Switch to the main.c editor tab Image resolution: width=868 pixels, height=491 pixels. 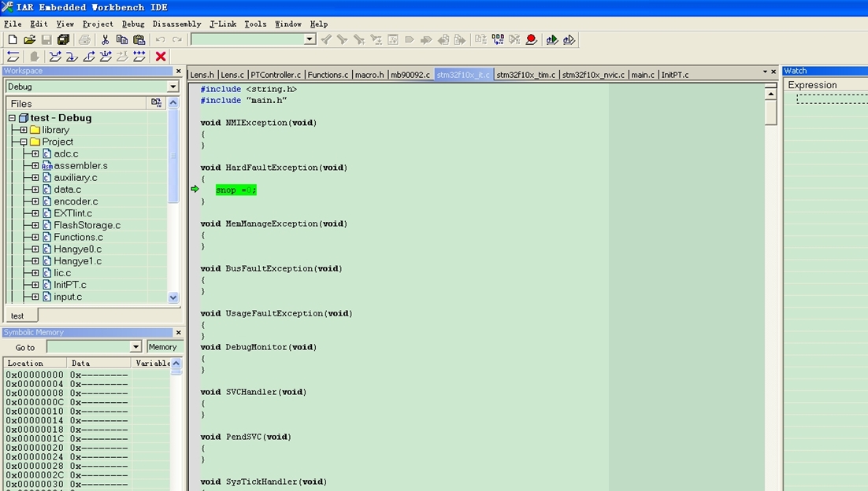[643, 75]
